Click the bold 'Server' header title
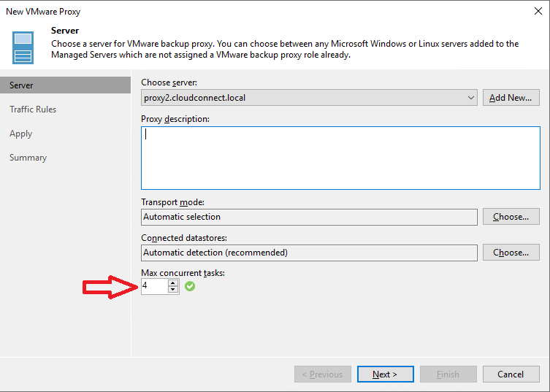 (x=65, y=31)
